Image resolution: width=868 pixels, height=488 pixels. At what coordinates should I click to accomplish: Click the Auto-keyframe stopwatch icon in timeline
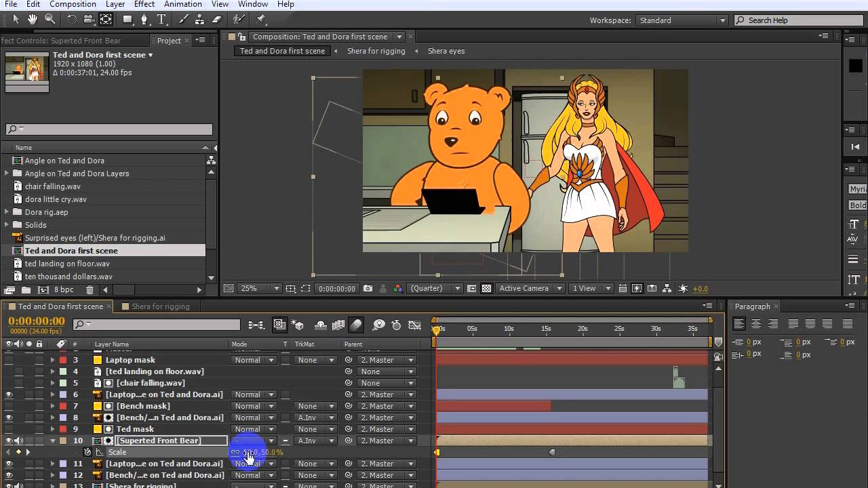point(397,325)
